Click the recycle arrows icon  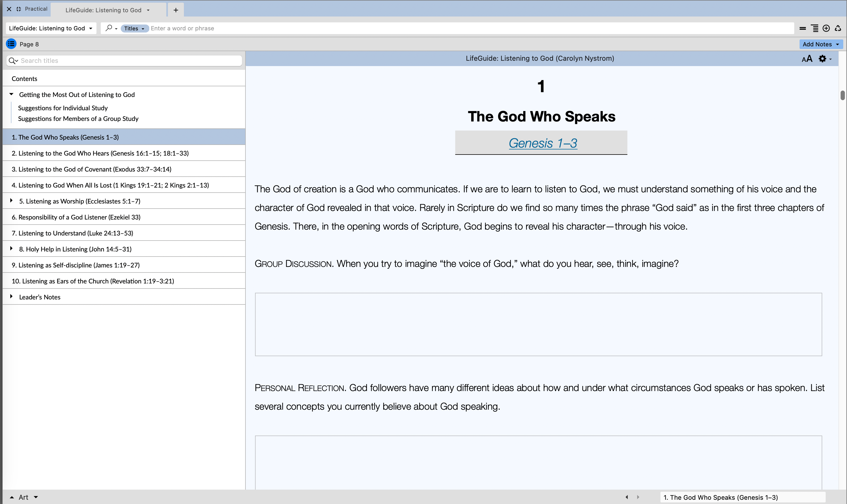click(838, 29)
